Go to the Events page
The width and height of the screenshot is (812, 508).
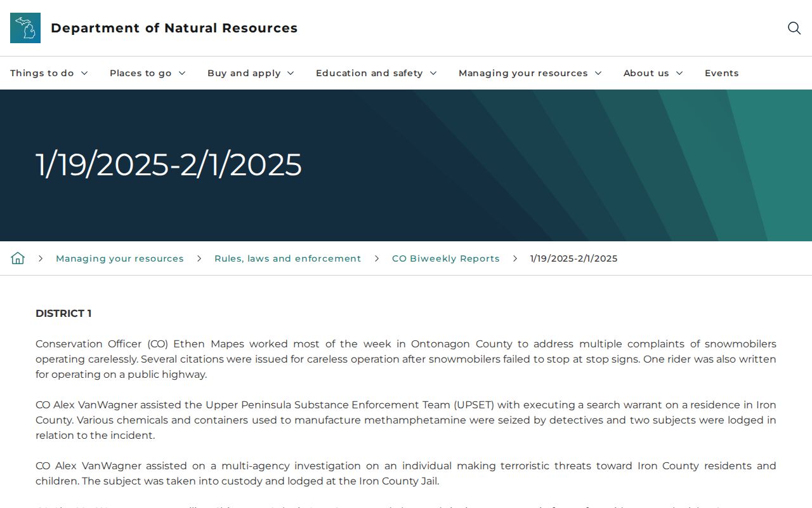pos(721,73)
